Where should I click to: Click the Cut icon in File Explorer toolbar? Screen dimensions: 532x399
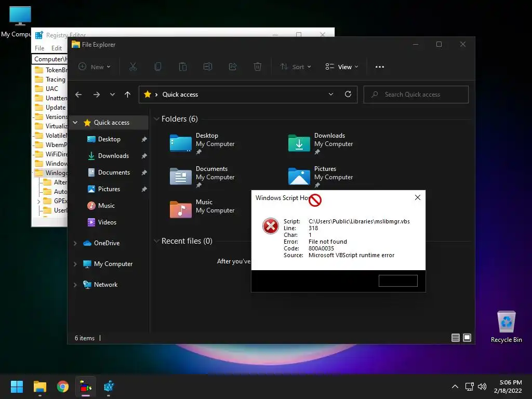click(133, 66)
